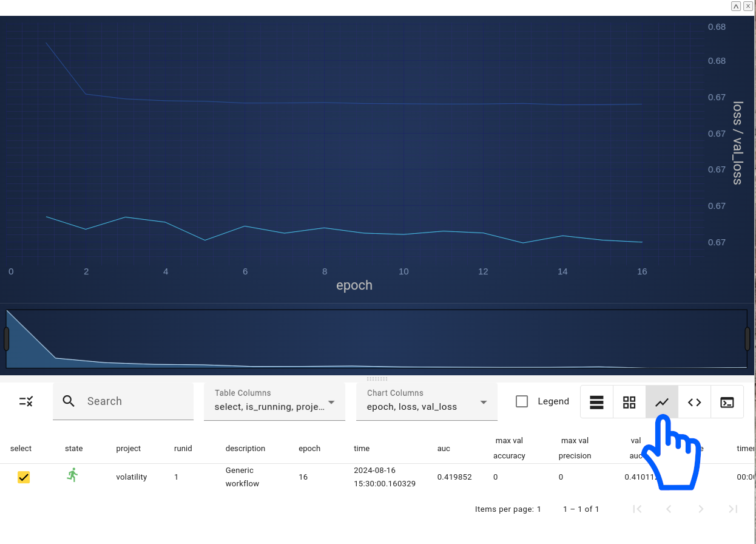The height and width of the screenshot is (544, 756).
Task: Expand the Chart Columns dropdown
Action: coord(427,401)
